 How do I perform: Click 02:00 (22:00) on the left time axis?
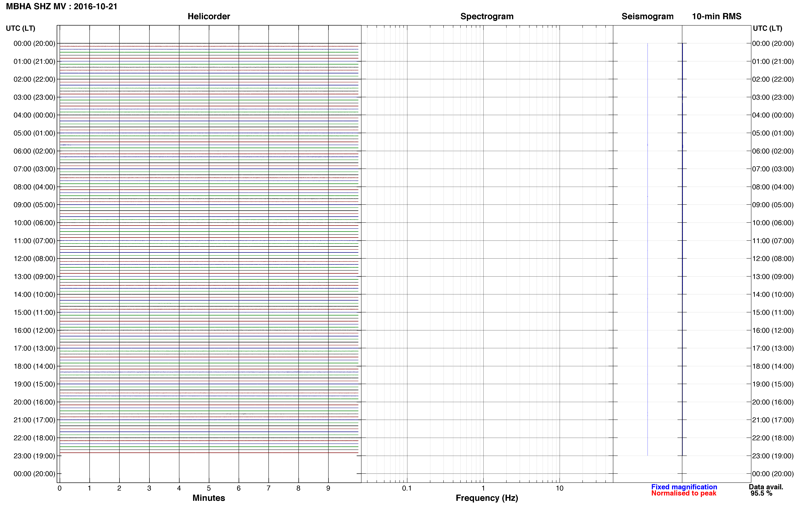(x=34, y=79)
